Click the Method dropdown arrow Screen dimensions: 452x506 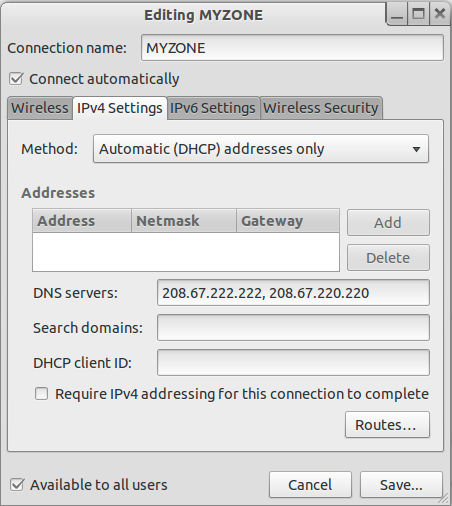(416, 149)
